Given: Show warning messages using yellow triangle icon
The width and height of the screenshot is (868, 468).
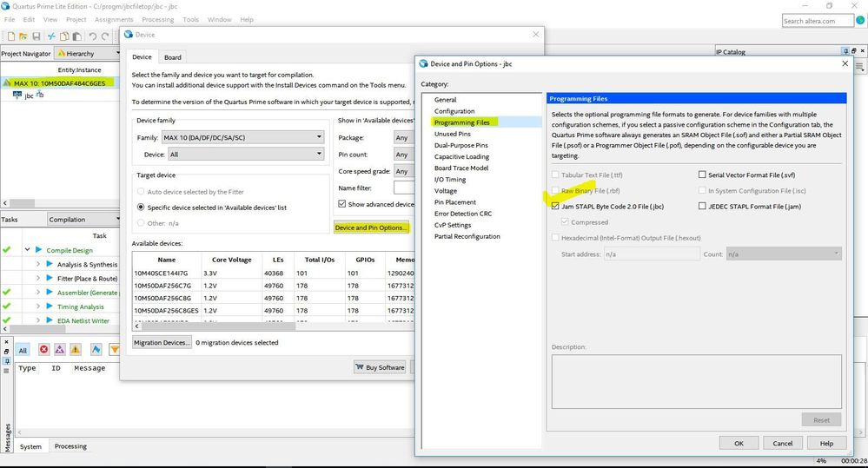Looking at the screenshot, I should pos(75,349).
